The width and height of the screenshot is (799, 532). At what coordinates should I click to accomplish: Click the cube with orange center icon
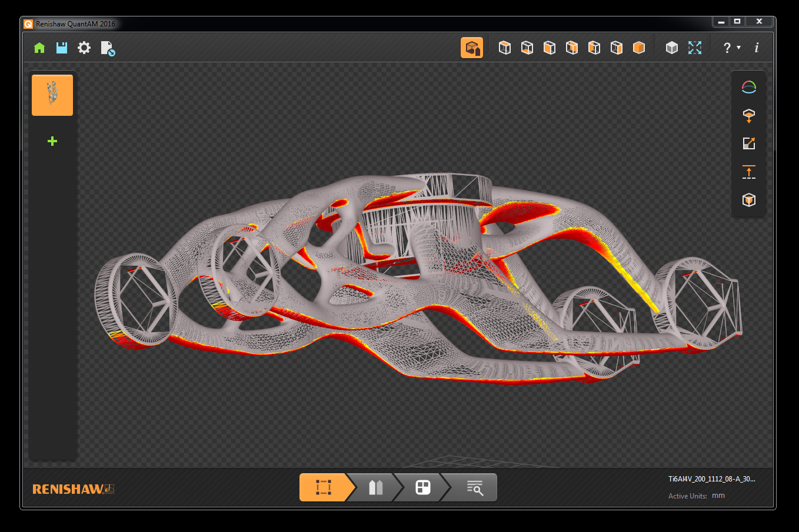748,200
